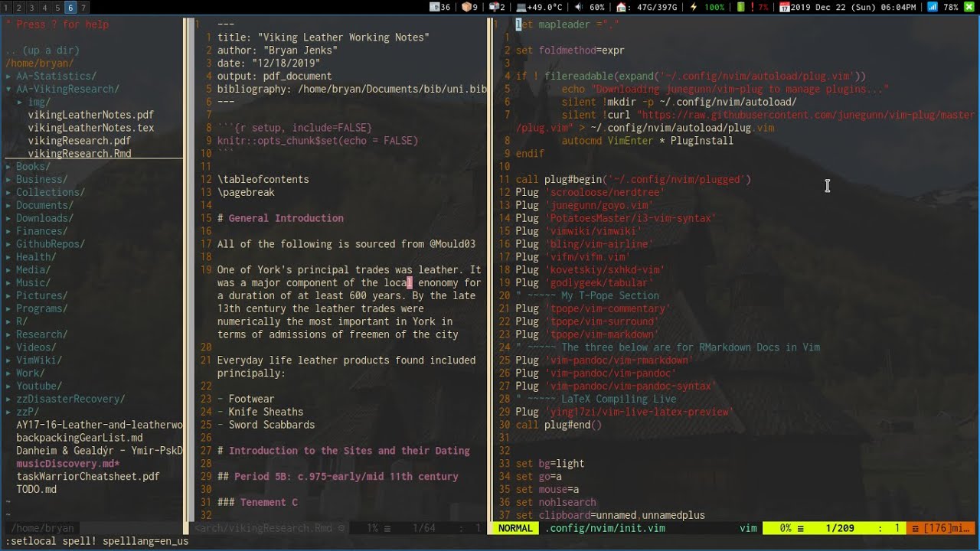Click the /home/bryan/ root path
The image size is (980, 551).
pyautogui.click(x=40, y=64)
